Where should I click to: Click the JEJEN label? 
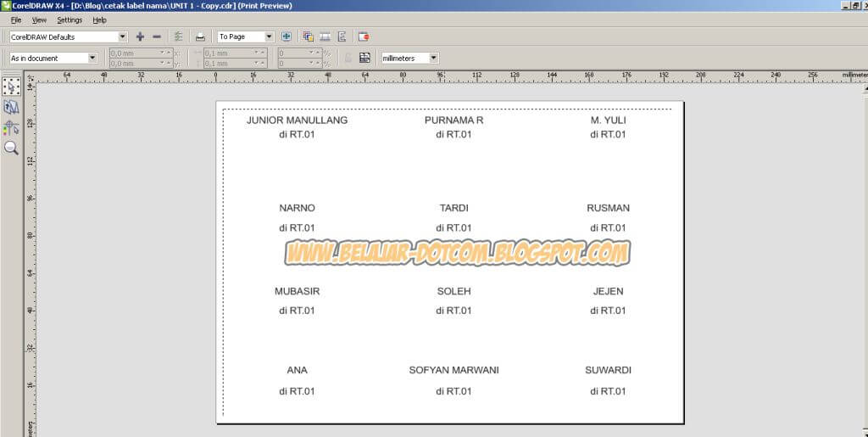[609, 291]
